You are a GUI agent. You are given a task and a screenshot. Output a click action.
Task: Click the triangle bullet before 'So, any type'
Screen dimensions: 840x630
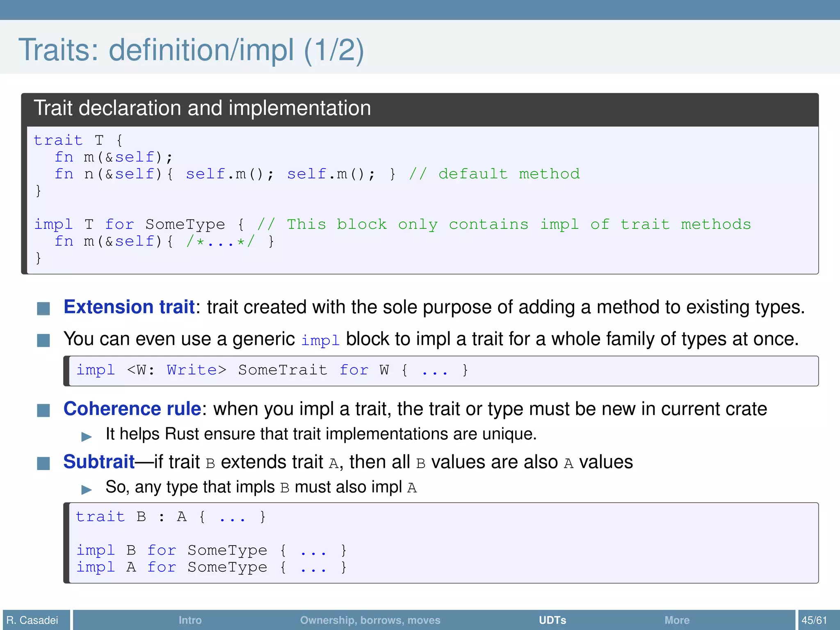pos(87,489)
